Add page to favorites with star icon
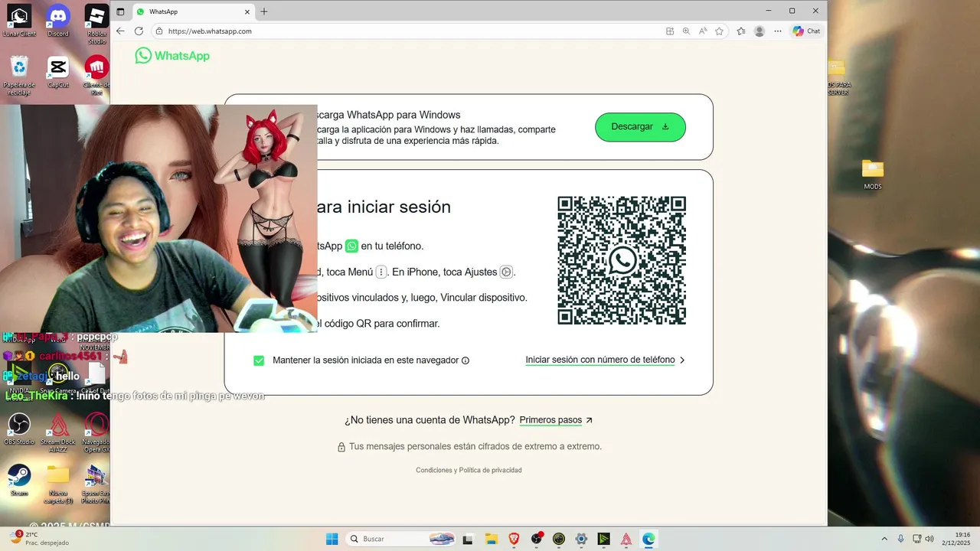 point(720,31)
